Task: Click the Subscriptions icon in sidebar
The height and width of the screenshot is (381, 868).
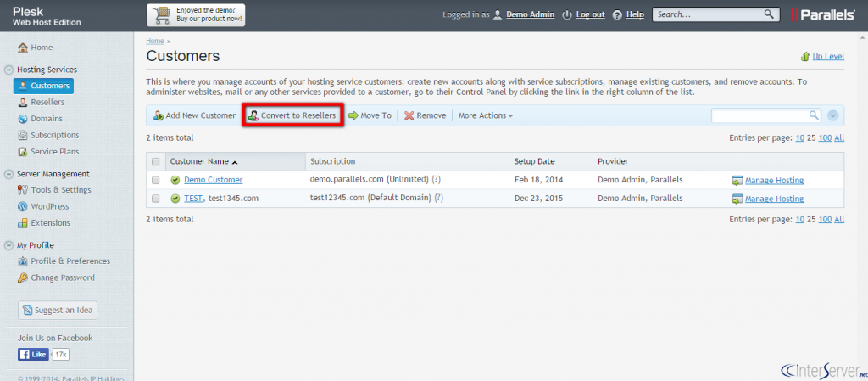Action: coord(23,135)
